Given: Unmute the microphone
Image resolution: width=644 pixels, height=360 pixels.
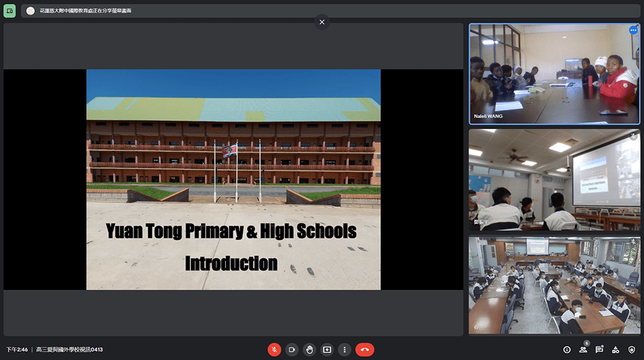Looking at the screenshot, I should 275,349.
